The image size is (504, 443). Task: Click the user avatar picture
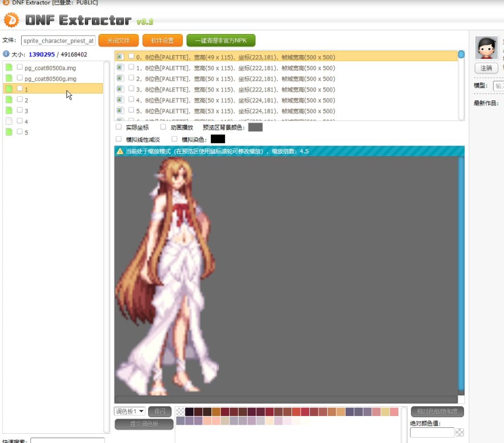point(486,48)
